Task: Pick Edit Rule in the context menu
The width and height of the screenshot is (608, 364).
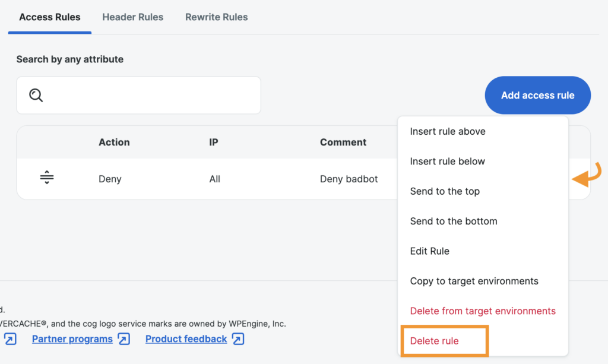Action: 429,251
